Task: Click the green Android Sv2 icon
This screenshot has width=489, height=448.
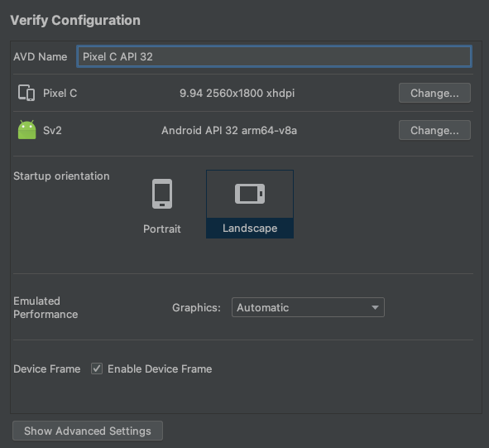Action: coord(26,130)
